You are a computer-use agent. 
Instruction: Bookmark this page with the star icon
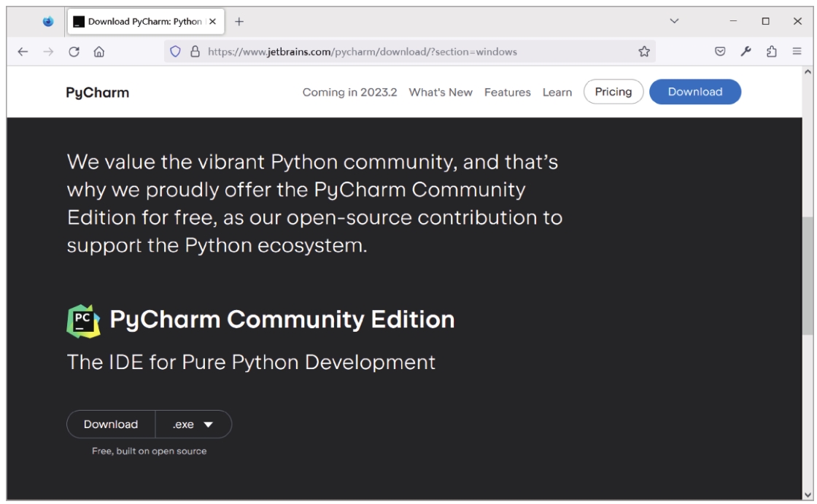tap(644, 52)
